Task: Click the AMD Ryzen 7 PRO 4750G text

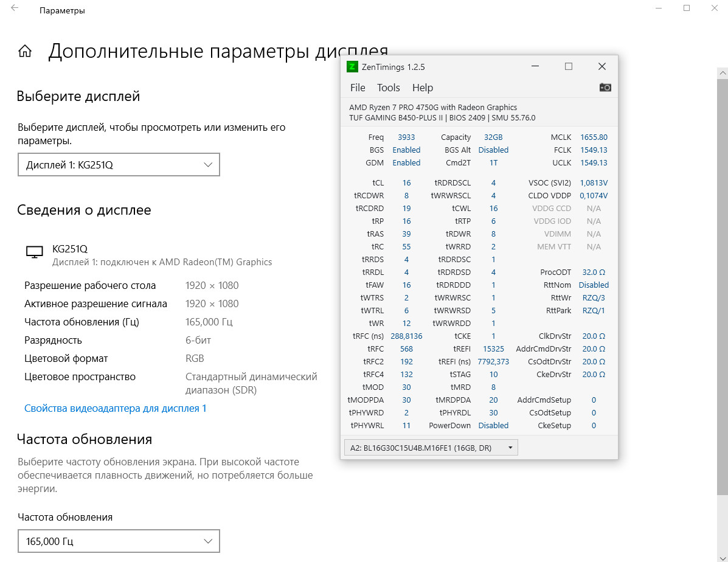Action: [x=432, y=107]
